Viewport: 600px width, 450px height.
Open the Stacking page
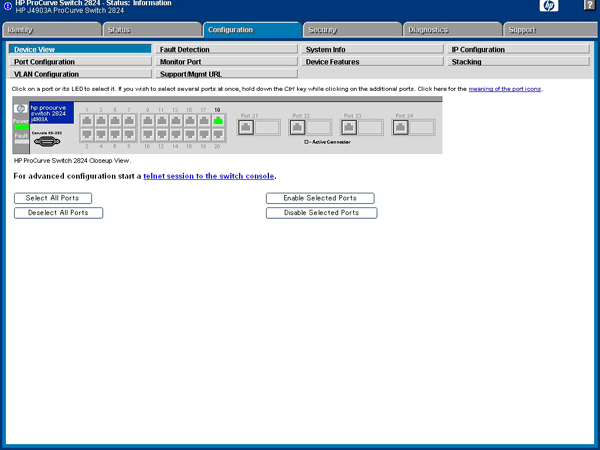click(x=518, y=62)
